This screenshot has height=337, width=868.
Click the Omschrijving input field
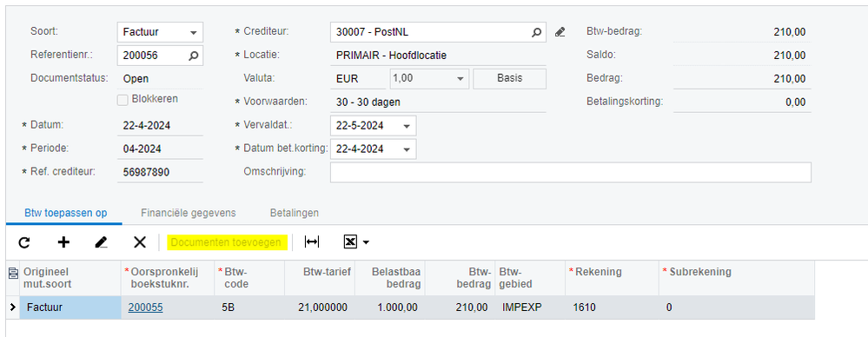pyautogui.click(x=571, y=172)
